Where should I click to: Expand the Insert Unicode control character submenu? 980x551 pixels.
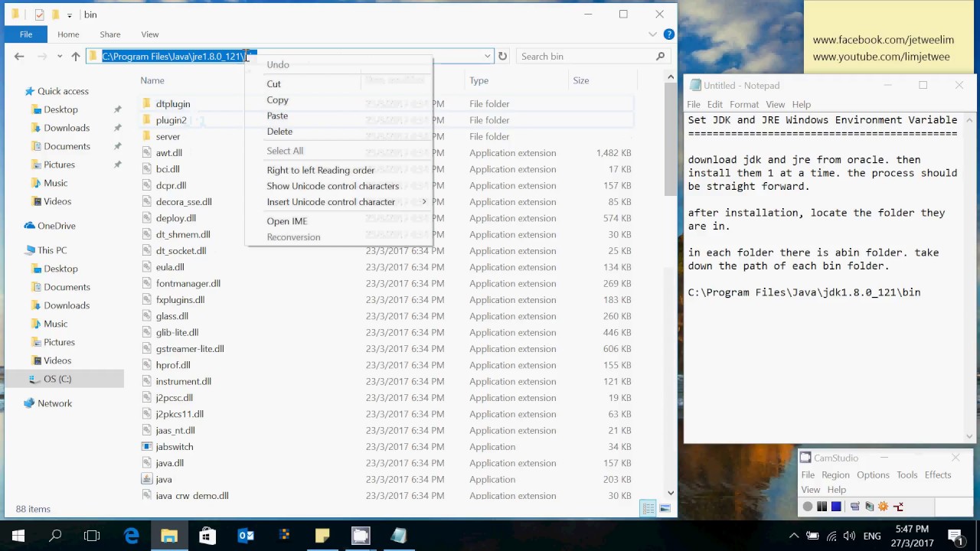click(424, 202)
